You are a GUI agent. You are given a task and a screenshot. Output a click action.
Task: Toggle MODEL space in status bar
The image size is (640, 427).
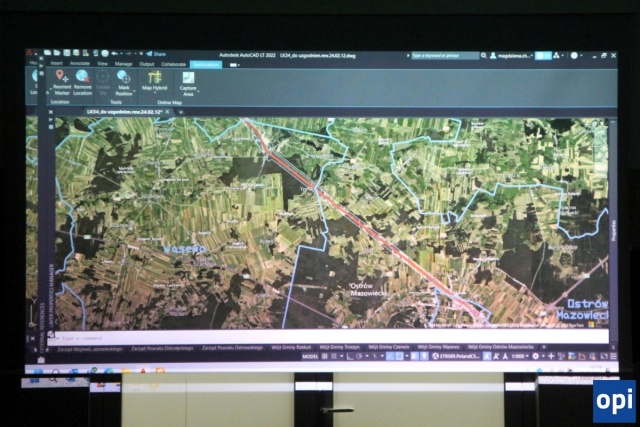tap(310, 355)
